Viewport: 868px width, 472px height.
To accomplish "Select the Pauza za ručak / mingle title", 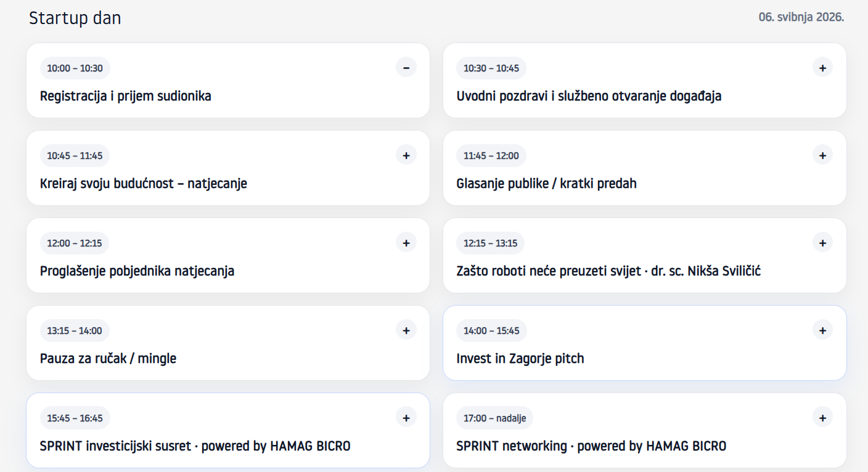I will point(108,359).
